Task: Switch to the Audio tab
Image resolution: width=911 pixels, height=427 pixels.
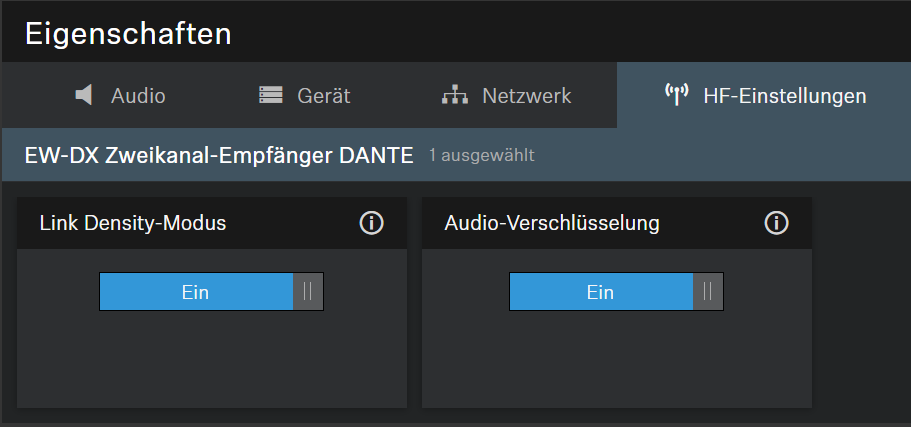Action: [138, 96]
